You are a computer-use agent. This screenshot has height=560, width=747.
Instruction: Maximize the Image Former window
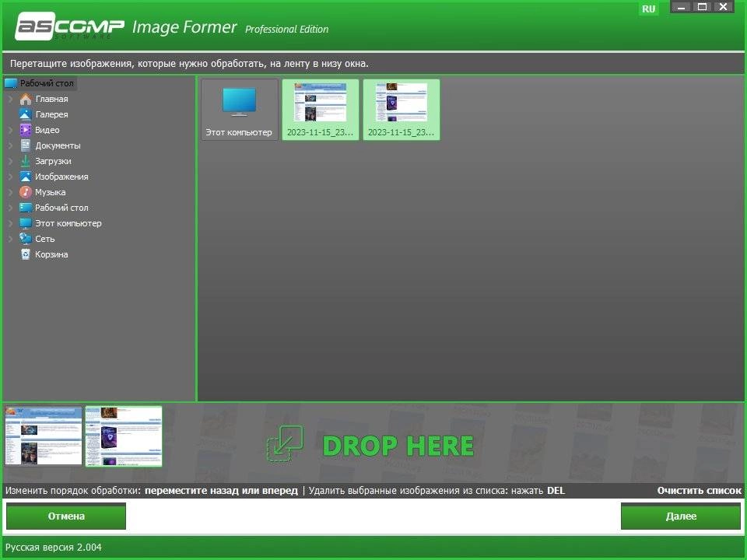point(702,7)
